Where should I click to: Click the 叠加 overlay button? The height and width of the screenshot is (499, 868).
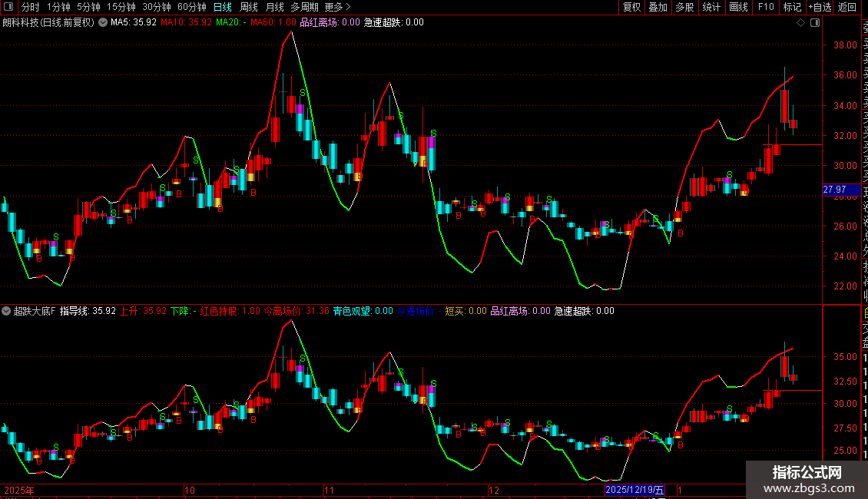[658, 7]
